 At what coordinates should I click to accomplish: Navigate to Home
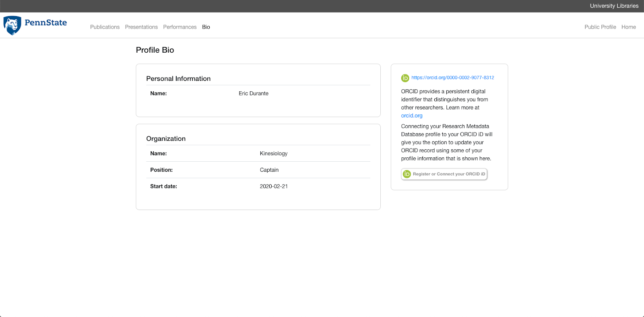tap(629, 27)
